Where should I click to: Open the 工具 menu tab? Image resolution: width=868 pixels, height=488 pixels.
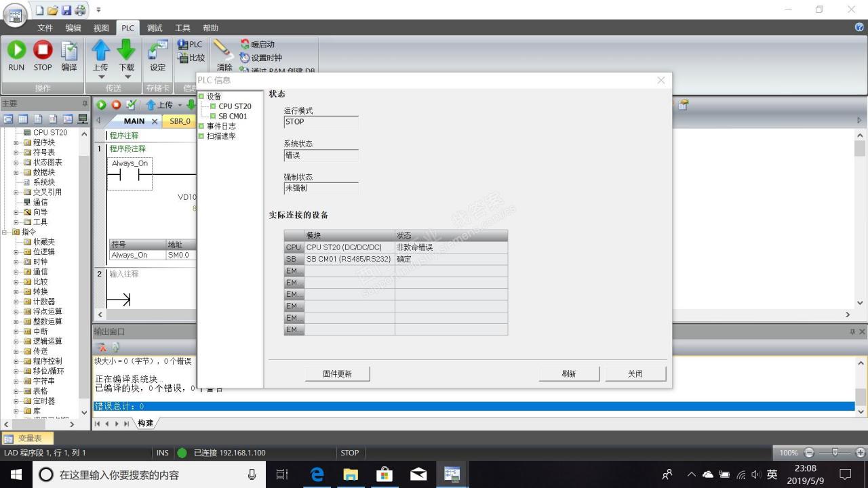pyautogui.click(x=182, y=28)
